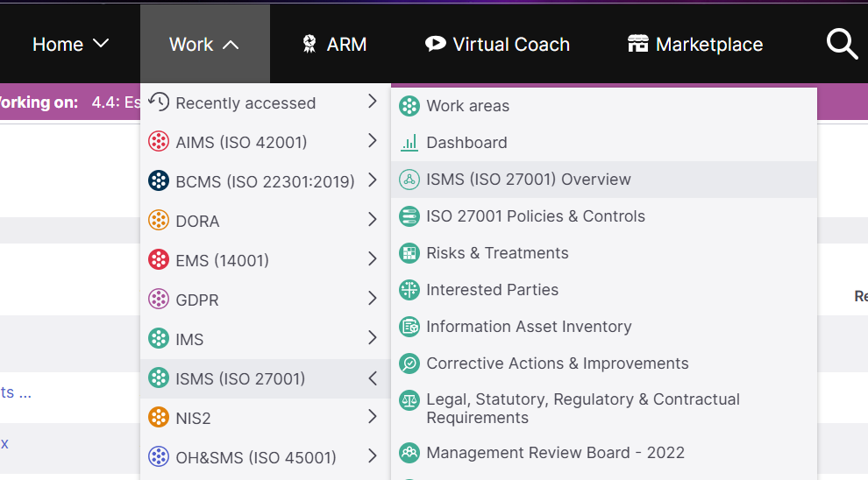Click the Virtual Coach speech bubble icon
This screenshot has height=480, width=868.
436,44
